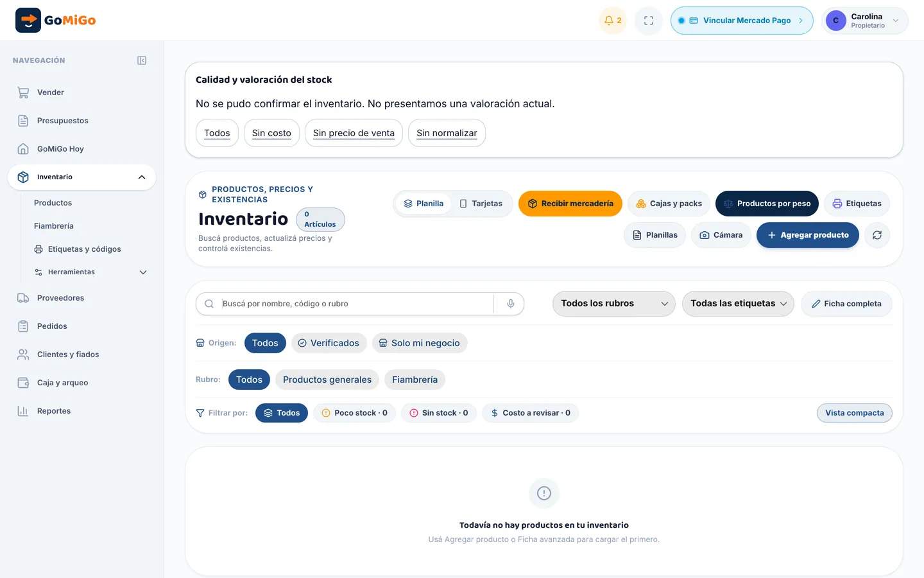
Task: Click the GoMiGo logo
Action: 56,21
